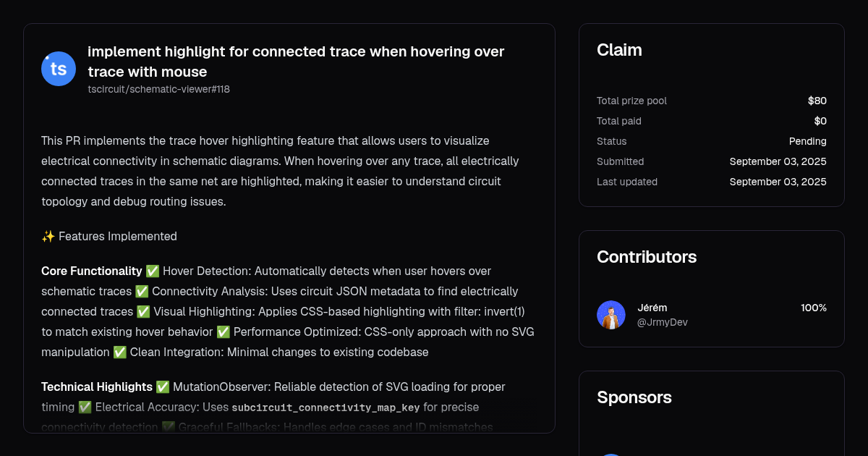Click the Submitted date September 03, 2025
The image size is (868, 456).
(x=778, y=161)
